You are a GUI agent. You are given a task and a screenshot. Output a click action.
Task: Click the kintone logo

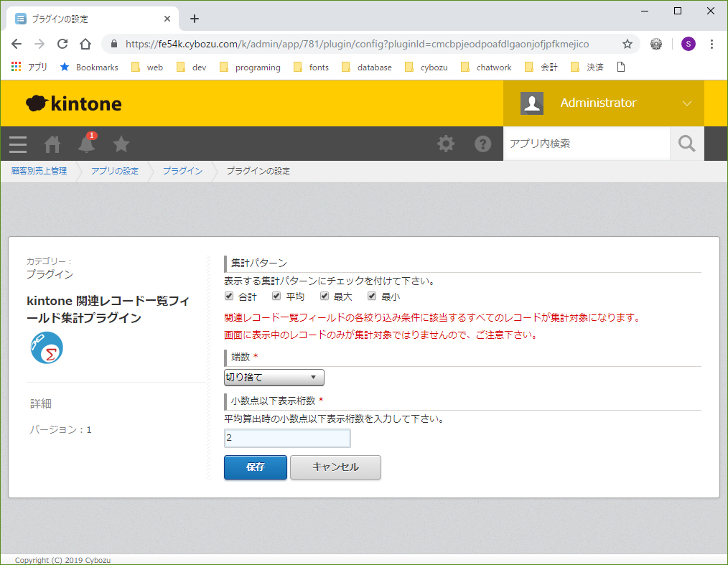pos(74,103)
